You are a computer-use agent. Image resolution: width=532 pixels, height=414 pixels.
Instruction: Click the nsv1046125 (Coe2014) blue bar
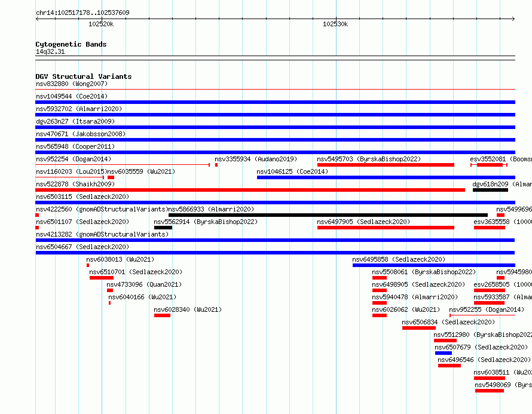pos(386,177)
